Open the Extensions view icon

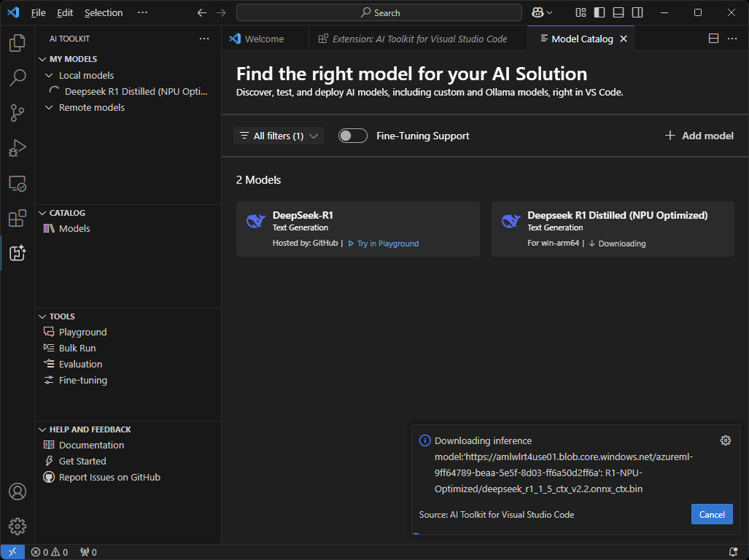[x=18, y=218]
